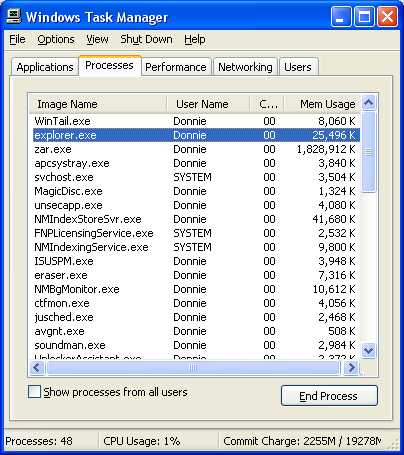Click the vertical scrollbar down arrow
The image size is (404, 455).
[369, 351]
